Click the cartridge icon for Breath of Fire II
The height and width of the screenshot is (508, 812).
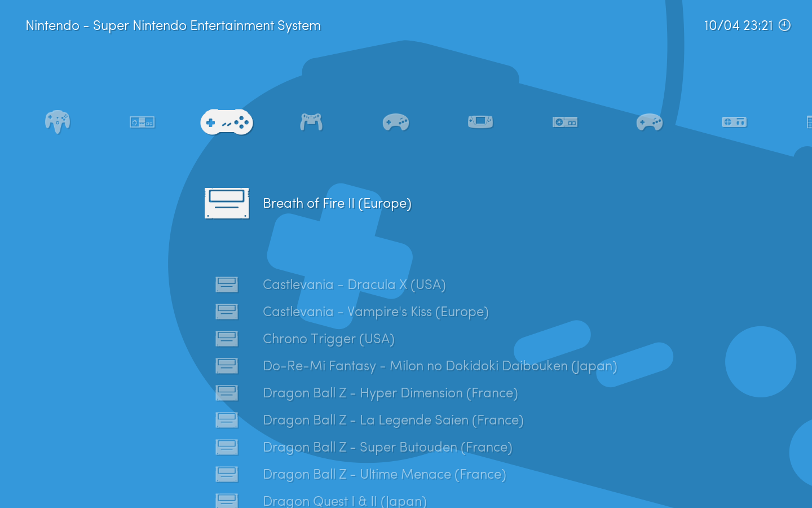227,203
